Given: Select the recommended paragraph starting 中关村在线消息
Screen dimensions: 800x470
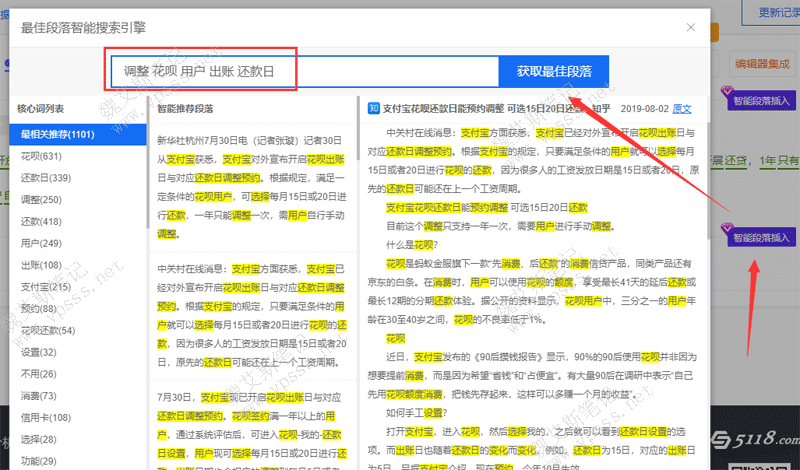Looking at the screenshot, I should coord(251,316).
